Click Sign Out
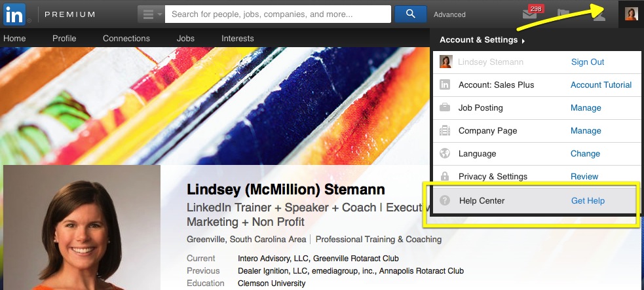 tap(587, 62)
